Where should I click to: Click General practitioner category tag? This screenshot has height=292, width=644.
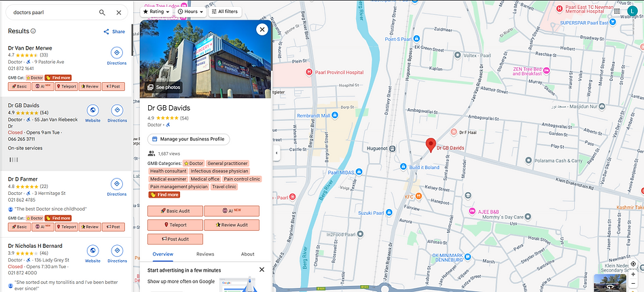[x=228, y=164]
